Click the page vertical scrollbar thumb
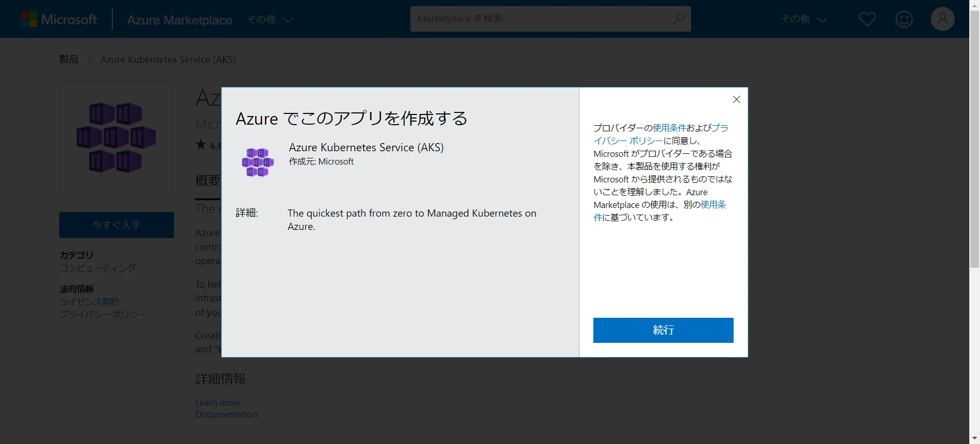Image resolution: width=980 pixels, height=444 pixels. tap(974, 138)
